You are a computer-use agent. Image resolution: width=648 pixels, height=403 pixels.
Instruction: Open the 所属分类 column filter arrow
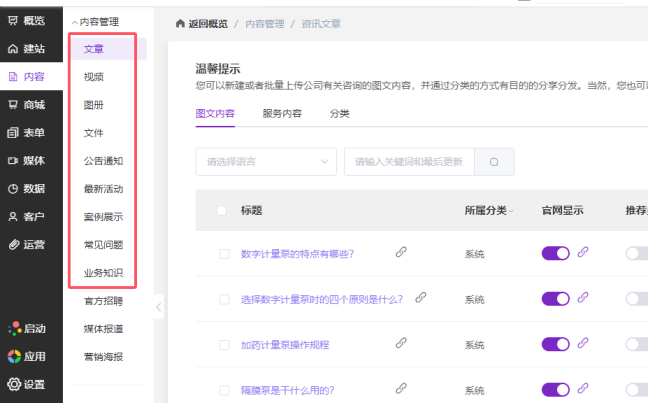point(513,211)
